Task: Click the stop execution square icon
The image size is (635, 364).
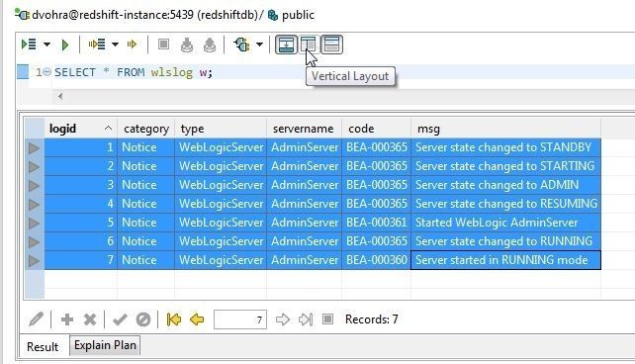Action: [x=163, y=45]
